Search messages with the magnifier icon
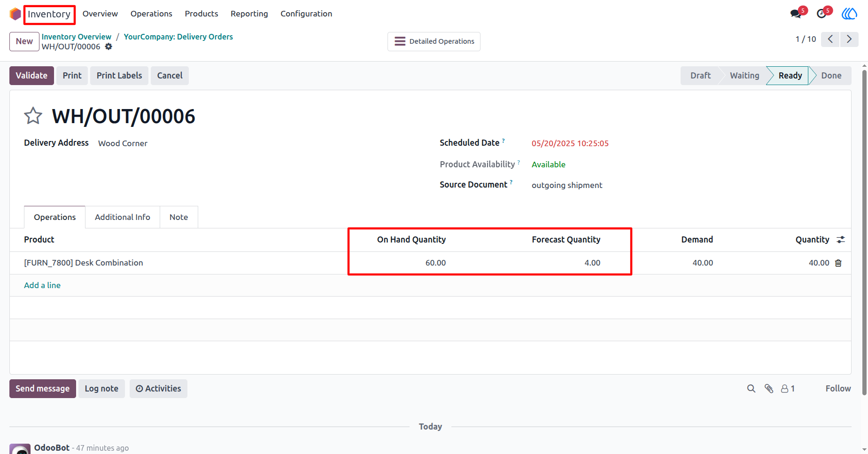Screen dimensions: 868x454 pyautogui.click(x=752, y=389)
